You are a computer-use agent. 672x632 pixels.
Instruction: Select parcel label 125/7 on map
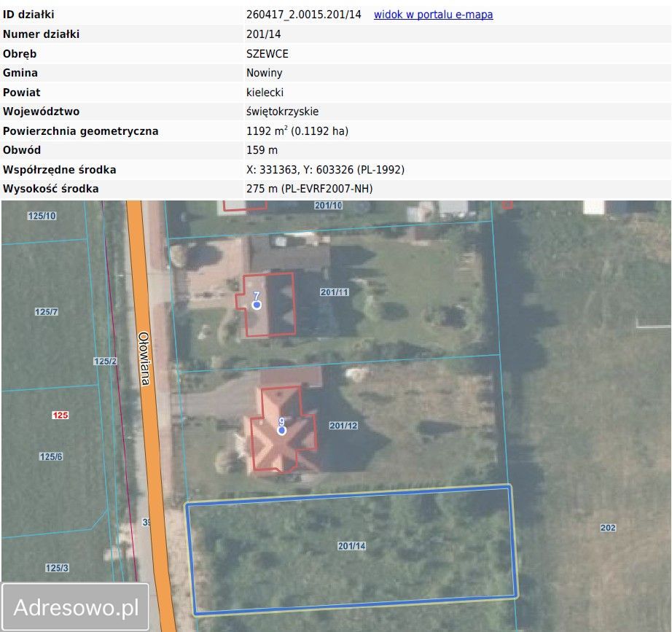47,312
